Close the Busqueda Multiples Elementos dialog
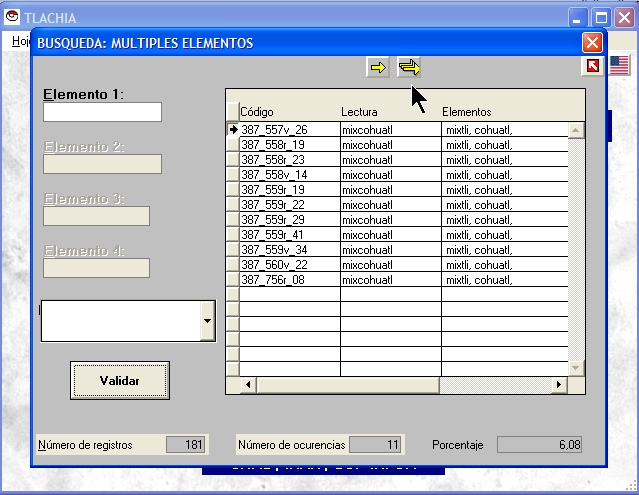 pyautogui.click(x=592, y=43)
